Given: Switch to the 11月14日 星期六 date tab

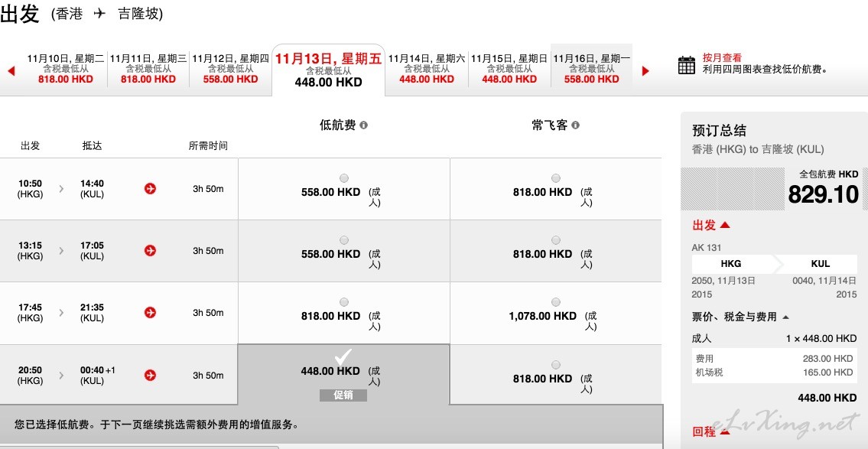Looking at the screenshot, I should tap(426, 69).
